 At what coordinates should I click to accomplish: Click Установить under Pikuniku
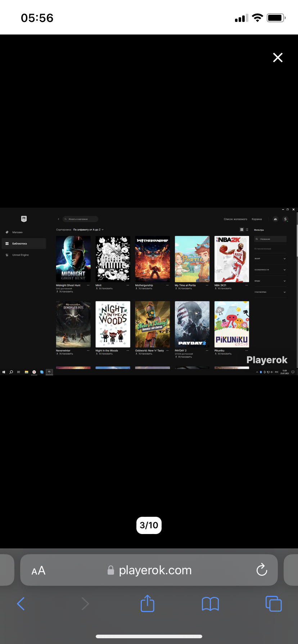pyautogui.click(x=223, y=354)
